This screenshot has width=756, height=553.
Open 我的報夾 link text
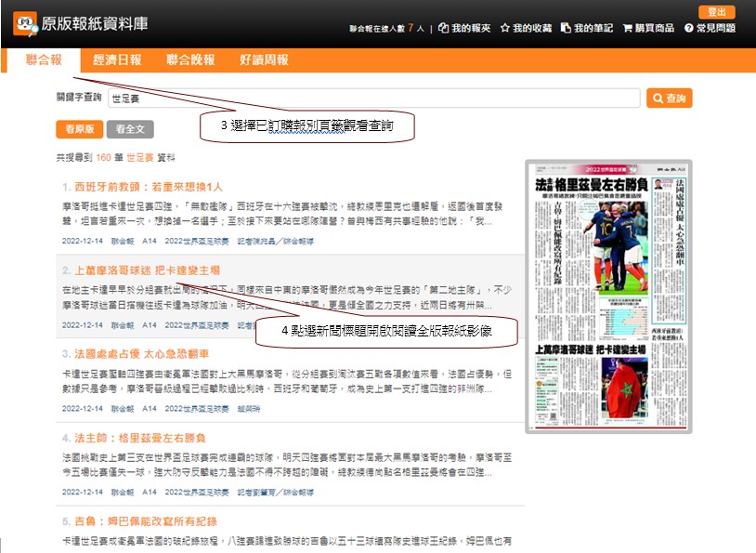(471, 28)
